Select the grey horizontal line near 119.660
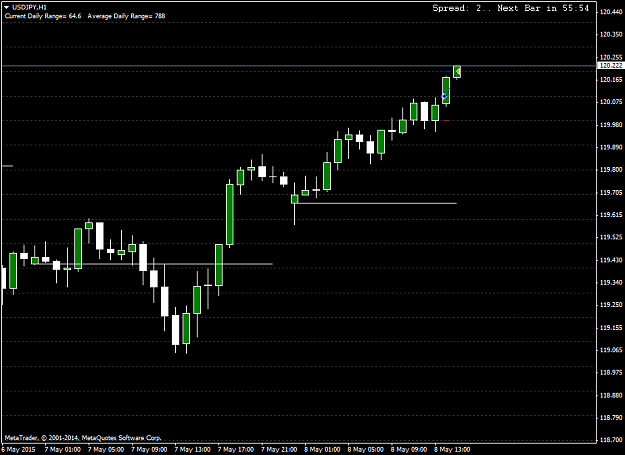The height and width of the screenshot is (455, 625). 376,204
